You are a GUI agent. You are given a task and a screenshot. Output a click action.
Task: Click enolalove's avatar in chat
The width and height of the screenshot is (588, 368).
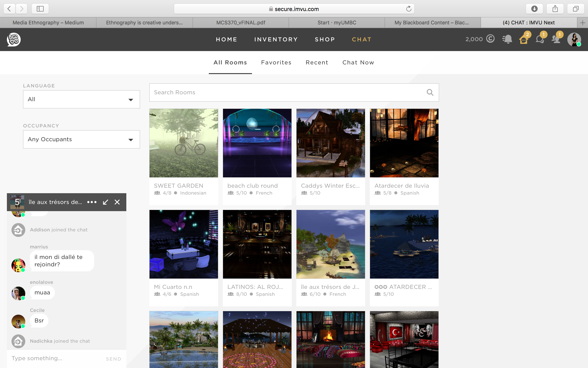(18, 293)
